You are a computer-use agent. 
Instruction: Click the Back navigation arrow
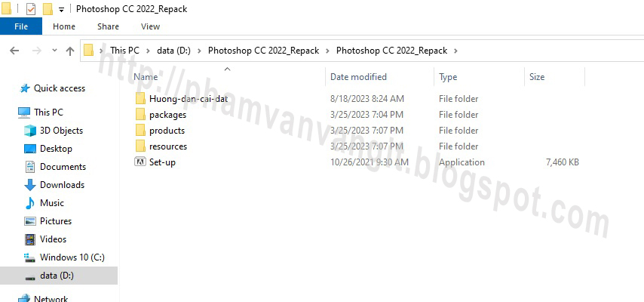pos(14,51)
